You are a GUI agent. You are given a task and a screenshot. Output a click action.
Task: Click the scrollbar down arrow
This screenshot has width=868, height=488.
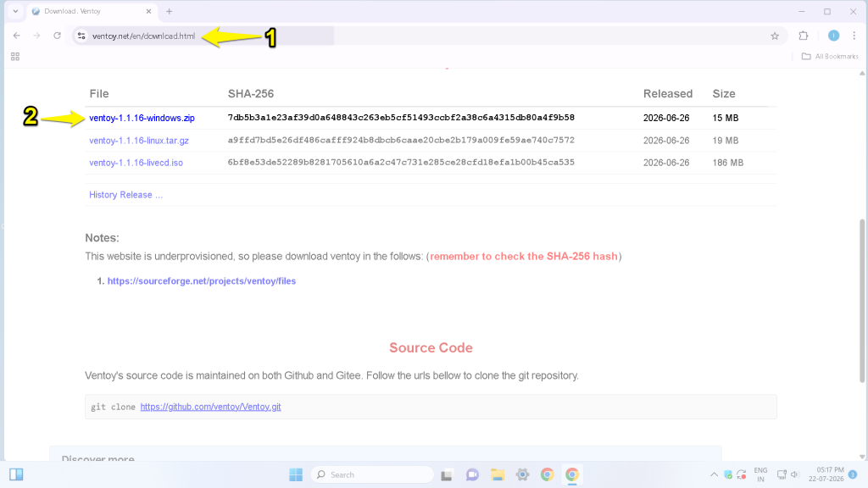pos(862,457)
